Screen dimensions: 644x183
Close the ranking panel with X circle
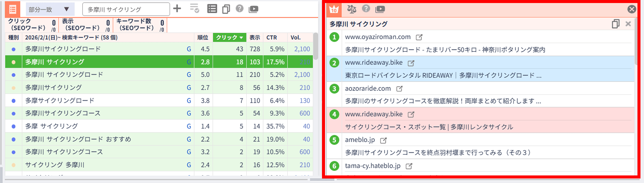coord(631,9)
